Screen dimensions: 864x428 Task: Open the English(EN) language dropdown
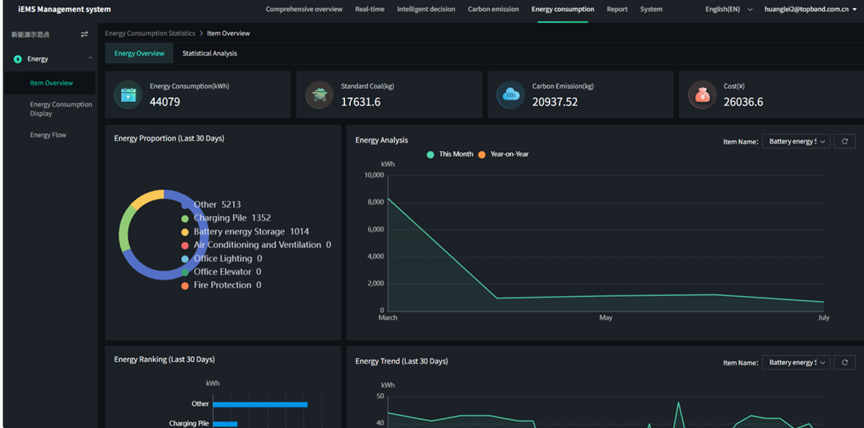[728, 9]
